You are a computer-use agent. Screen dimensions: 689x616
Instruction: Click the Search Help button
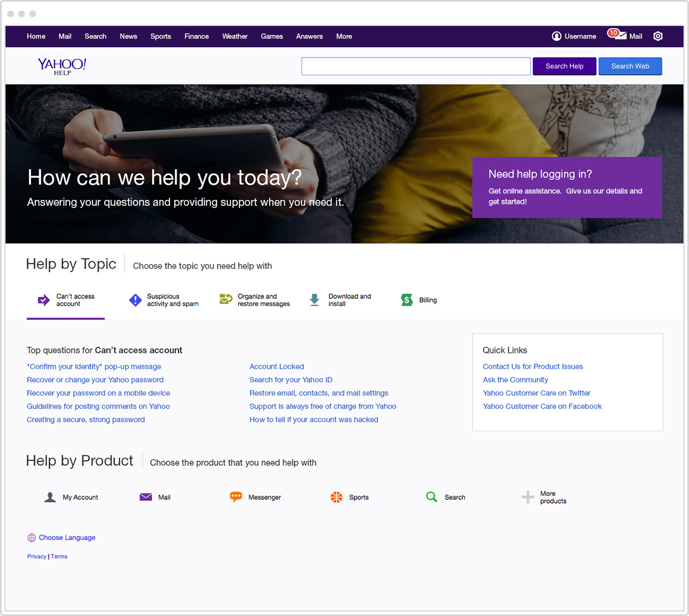tap(564, 66)
